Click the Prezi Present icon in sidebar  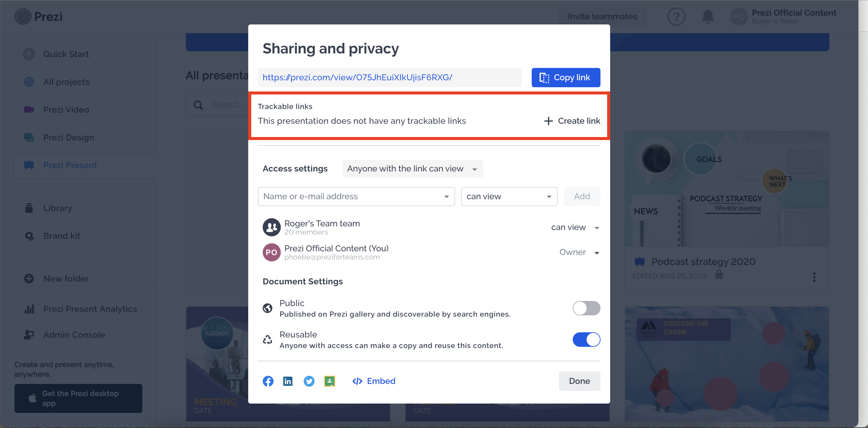tap(29, 165)
